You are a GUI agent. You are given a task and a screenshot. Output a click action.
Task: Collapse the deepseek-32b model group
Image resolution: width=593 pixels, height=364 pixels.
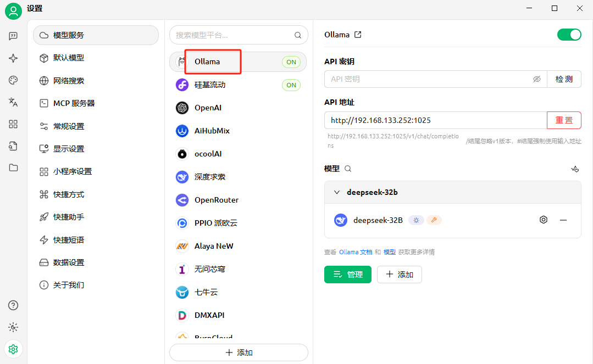pos(336,192)
